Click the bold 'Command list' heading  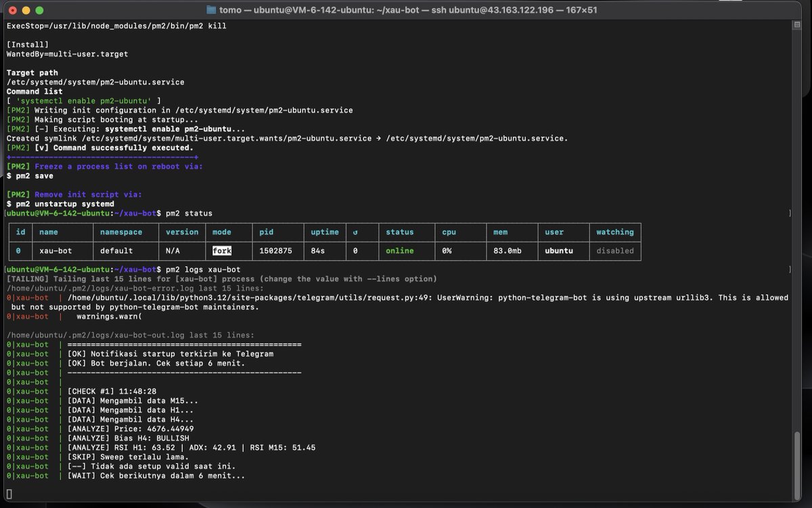tap(35, 91)
